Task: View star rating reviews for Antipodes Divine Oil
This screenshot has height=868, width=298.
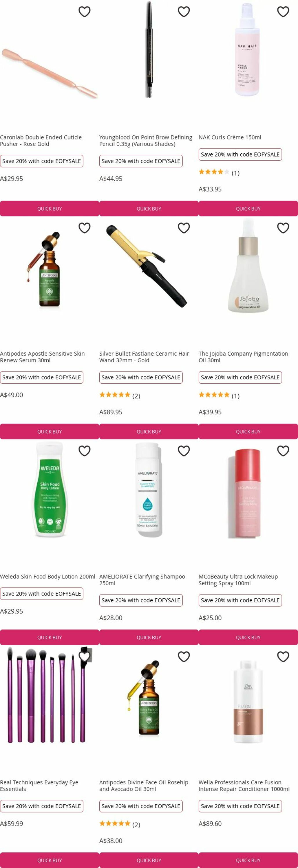Action: click(120, 824)
